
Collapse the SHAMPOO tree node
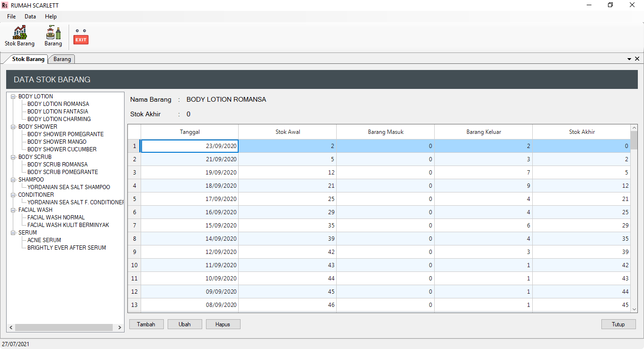(13, 180)
